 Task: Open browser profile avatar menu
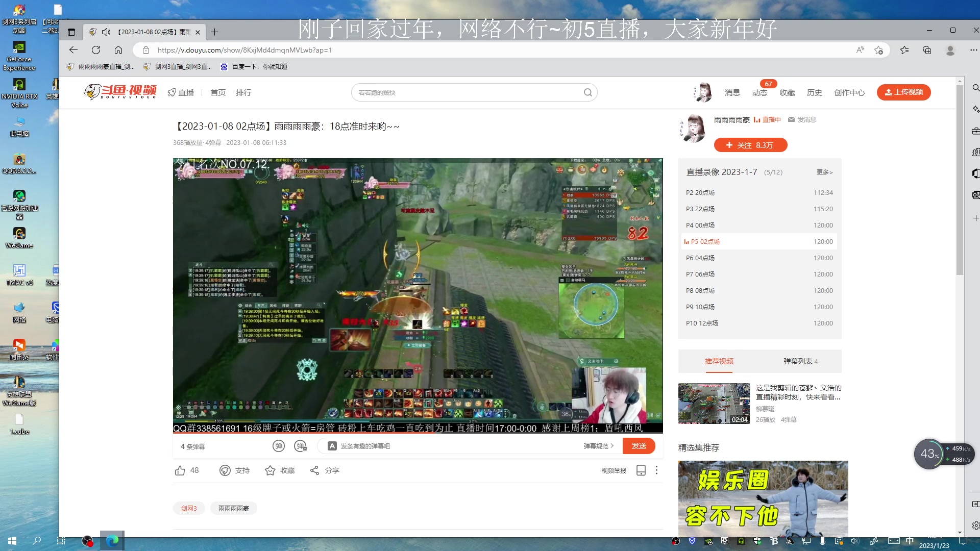point(950,50)
